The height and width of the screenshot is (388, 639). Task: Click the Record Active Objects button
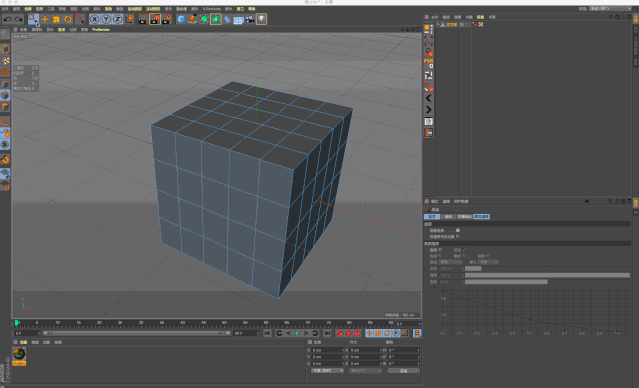339,333
